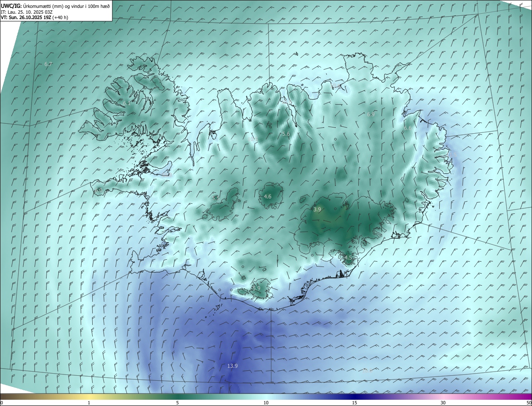
Task: Click the 13.9 value south of Iceland
Action: pyautogui.click(x=232, y=366)
